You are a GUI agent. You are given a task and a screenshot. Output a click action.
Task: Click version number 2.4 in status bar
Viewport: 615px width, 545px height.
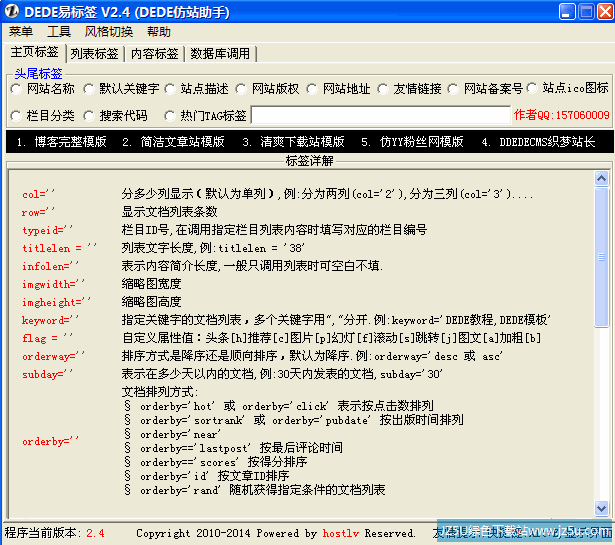tap(95, 533)
